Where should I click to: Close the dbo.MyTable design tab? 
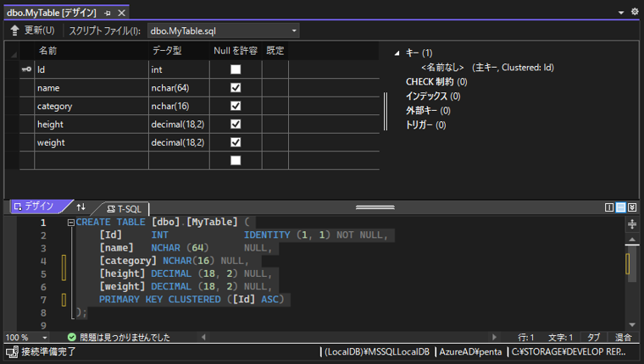tap(121, 14)
